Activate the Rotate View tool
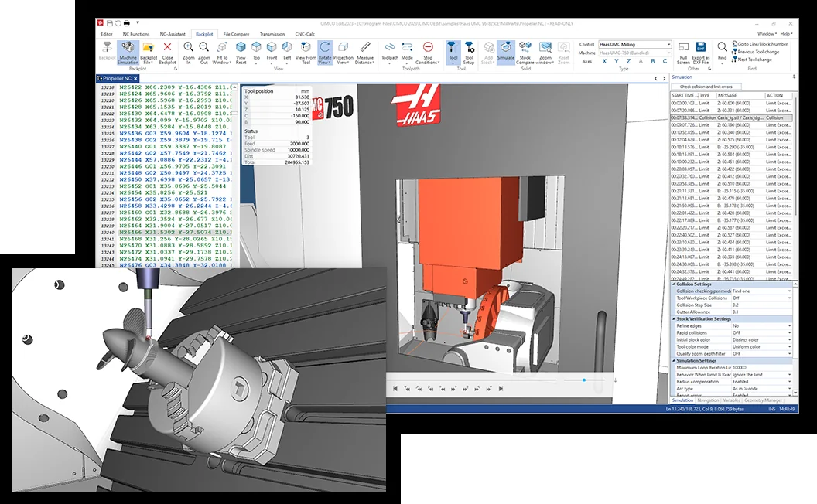 (x=325, y=53)
